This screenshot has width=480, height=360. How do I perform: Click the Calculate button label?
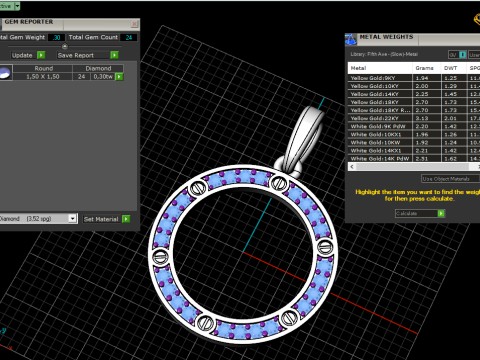click(406, 213)
